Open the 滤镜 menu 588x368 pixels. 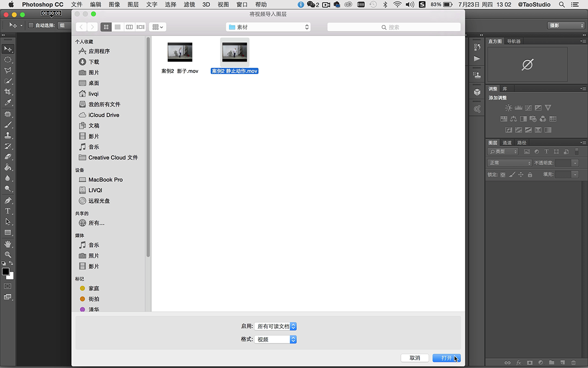(x=189, y=4)
